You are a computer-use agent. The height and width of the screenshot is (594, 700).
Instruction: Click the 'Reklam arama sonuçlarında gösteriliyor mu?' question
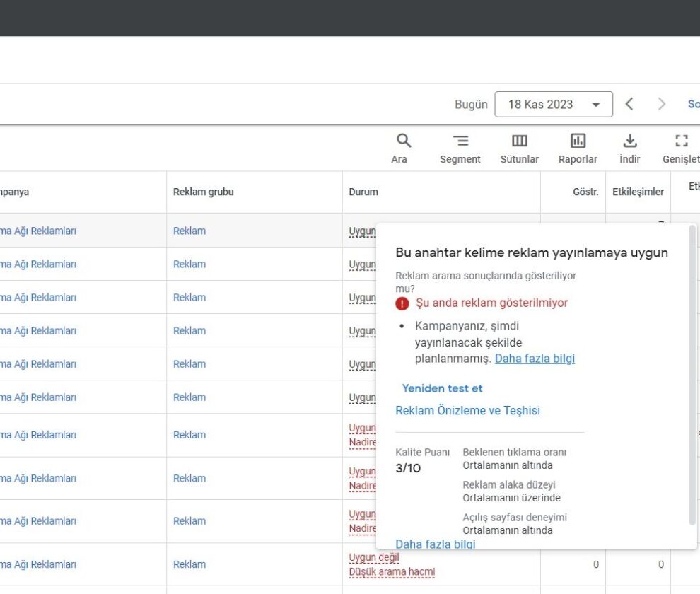click(486, 282)
